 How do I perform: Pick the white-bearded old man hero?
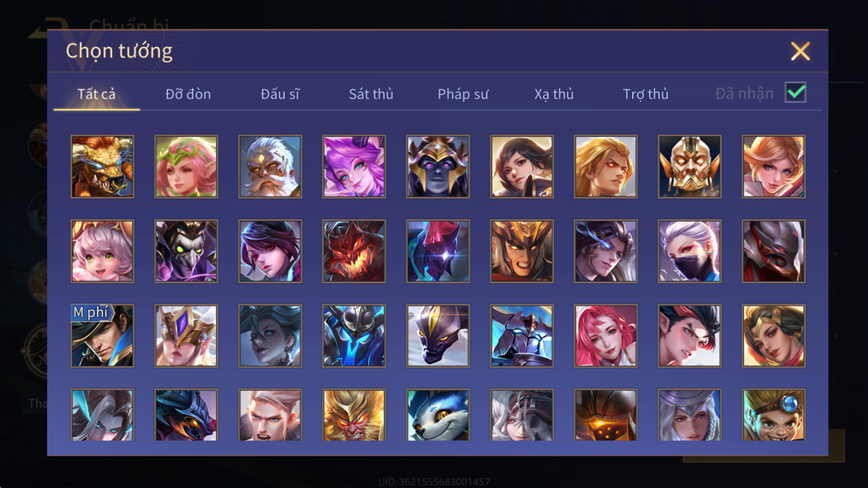[x=270, y=167]
